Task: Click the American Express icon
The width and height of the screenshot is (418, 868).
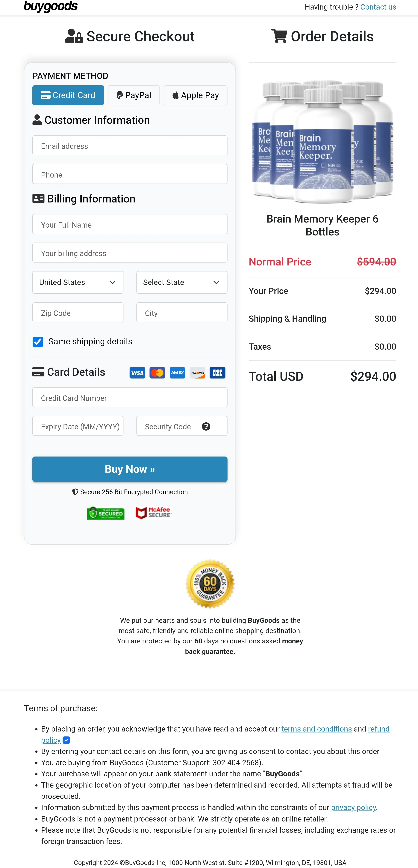Action: point(177,373)
